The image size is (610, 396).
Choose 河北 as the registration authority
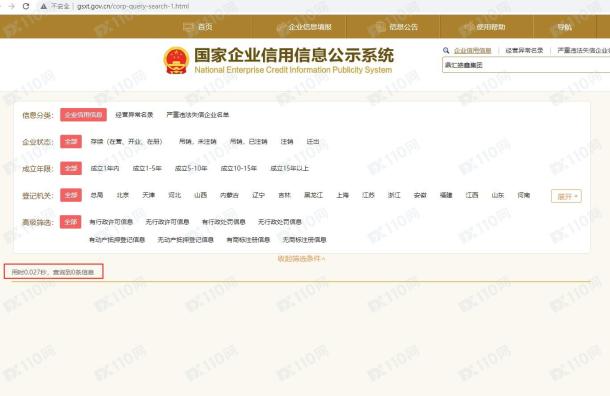point(174,195)
